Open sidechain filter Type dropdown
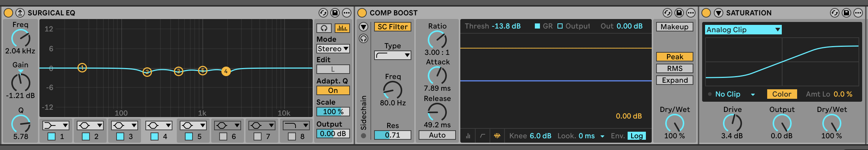868x150 pixels. [x=393, y=55]
